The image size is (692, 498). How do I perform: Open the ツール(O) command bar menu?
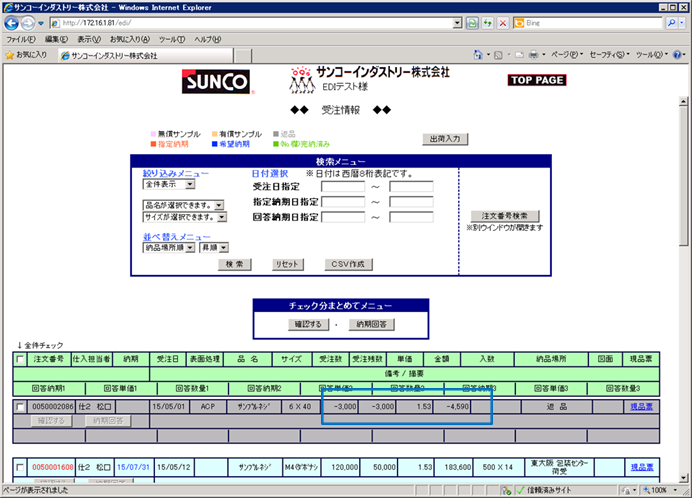(651, 55)
